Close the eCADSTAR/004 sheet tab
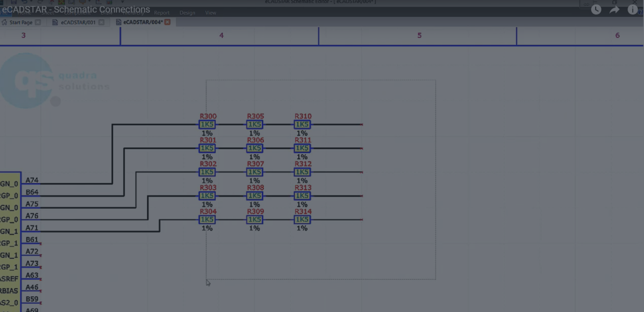 [168, 22]
